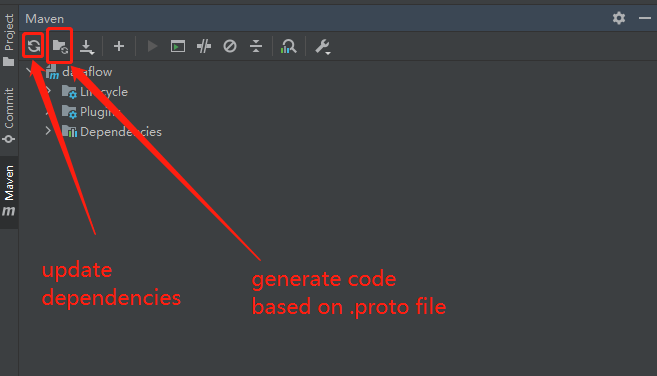Select the Lifecycle folder icon
Image resolution: width=657 pixels, height=376 pixels.
click(69, 91)
